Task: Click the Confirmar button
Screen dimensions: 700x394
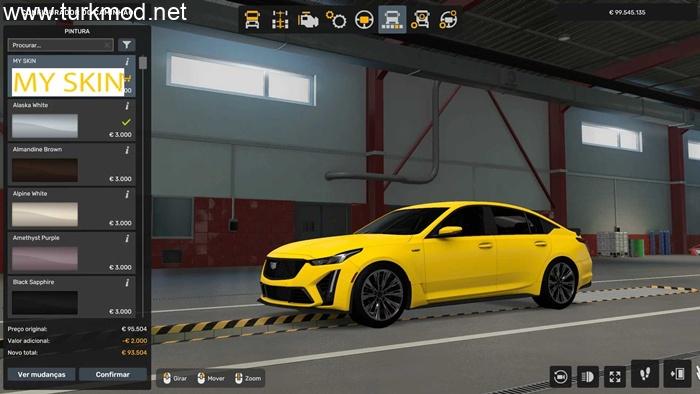Action: [x=112, y=374]
